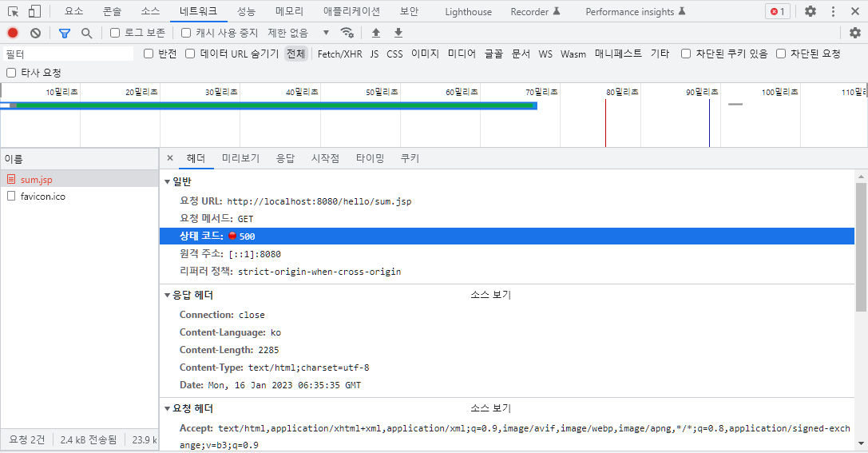Filter requests by CSS type
Image resolution: width=868 pixels, height=453 pixels.
[394, 54]
